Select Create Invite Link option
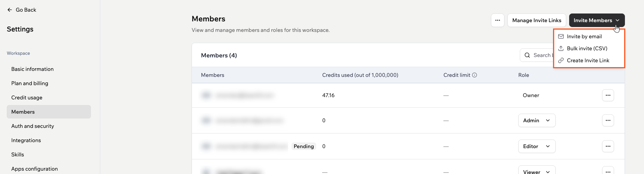 (x=589, y=60)
